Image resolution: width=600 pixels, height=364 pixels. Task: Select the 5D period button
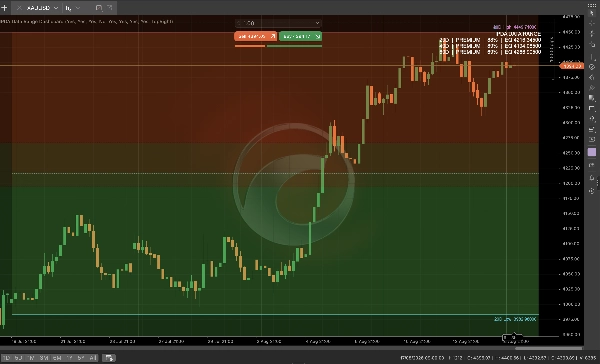point(18,358)
